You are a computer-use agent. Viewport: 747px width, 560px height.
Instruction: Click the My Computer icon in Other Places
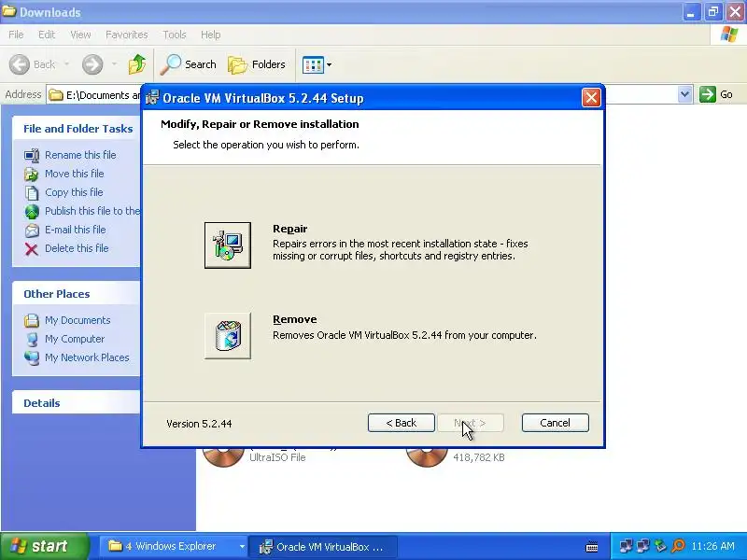point(32,339)
